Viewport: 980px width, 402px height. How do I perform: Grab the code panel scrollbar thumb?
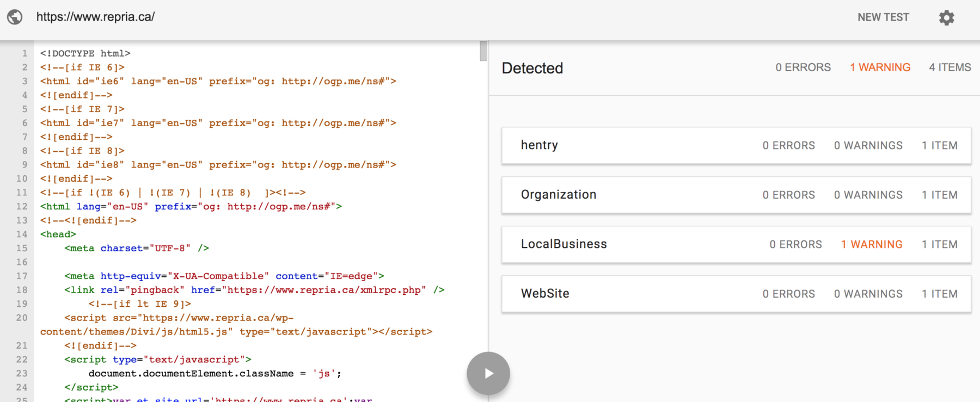pyautogui.click(x=483, y=51)
